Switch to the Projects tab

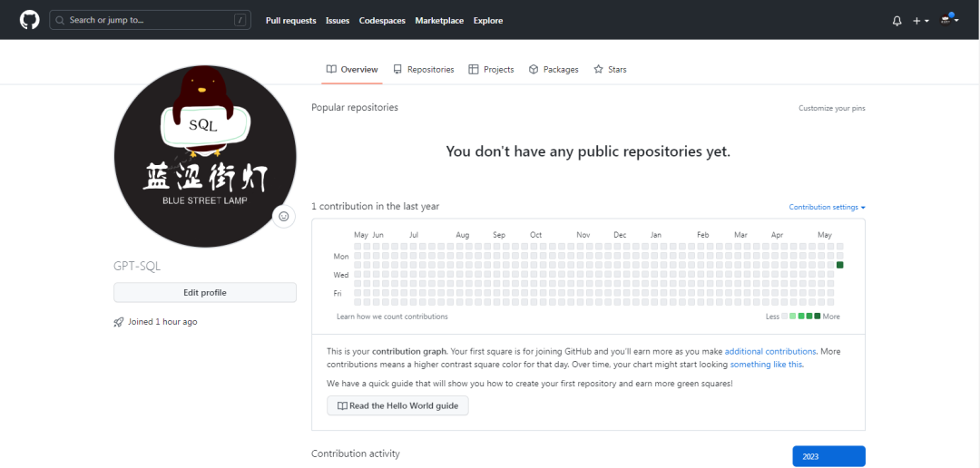coord(491,70)
